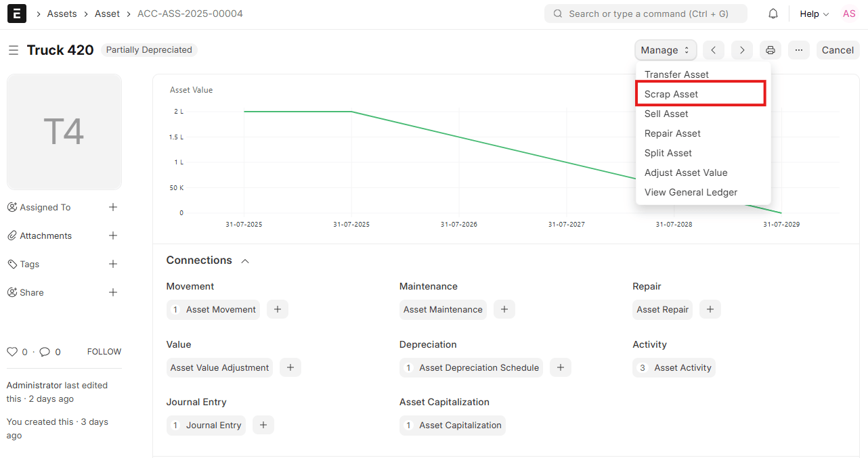The height and width of the screenshot is (458, 868).
Task: Click Tags sidebar label
Action: pyautogui.click(x=29, y=264)
